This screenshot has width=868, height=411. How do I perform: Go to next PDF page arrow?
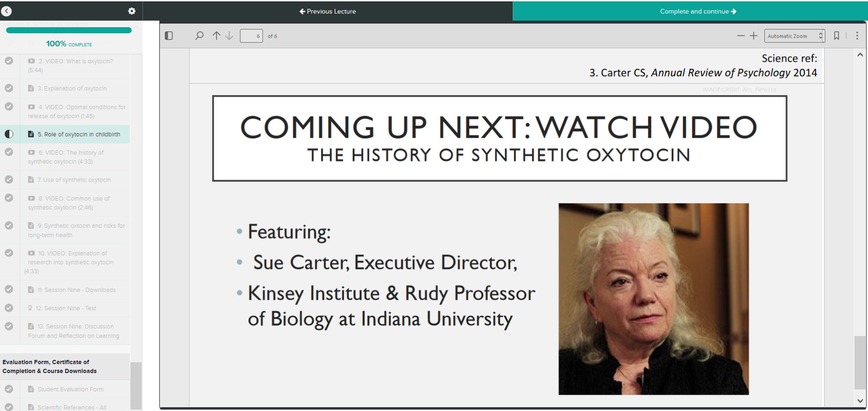229,36
